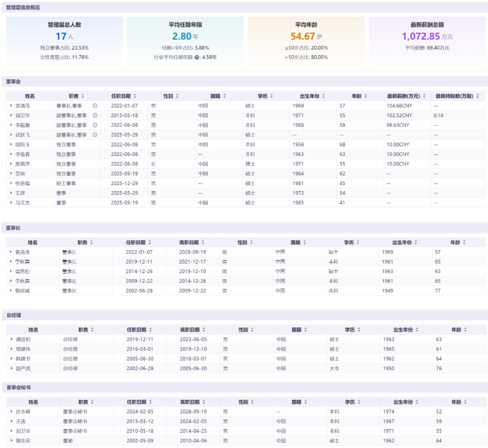Screen dimensions: 488x448
Task: Expand 郭双威's row in 董事长 table
Action: tap(11, 290)
